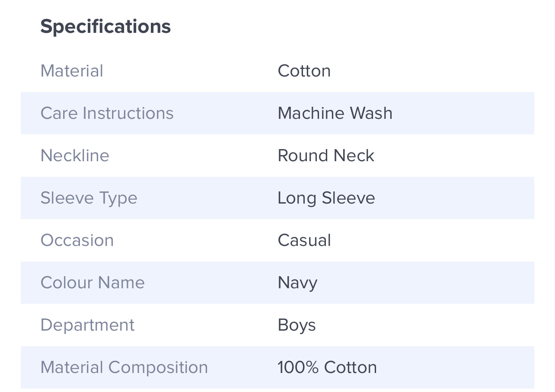Select the Round Neck value
This screenshot has height=392, width=555.
326,156
